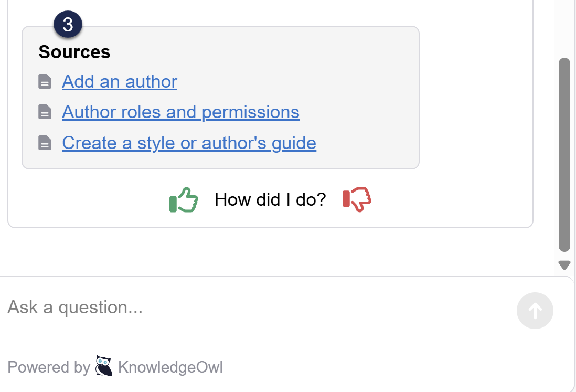Click the KnowledgeOwl text in footer

click(x=170, y=367)
